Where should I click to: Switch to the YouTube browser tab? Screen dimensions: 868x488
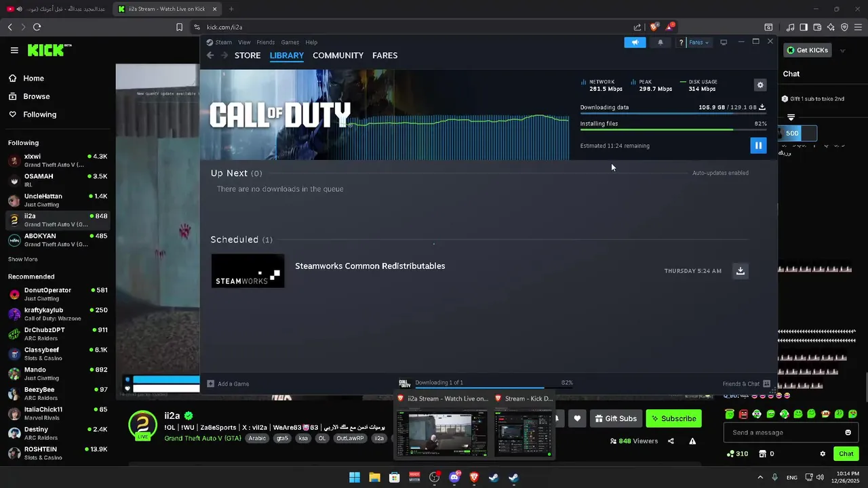(56, 9)
